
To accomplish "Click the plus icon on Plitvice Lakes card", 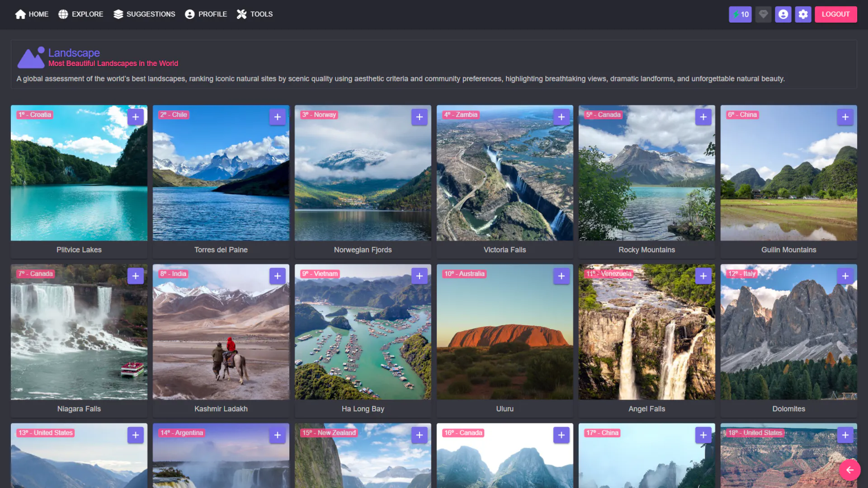I will 136,117.
